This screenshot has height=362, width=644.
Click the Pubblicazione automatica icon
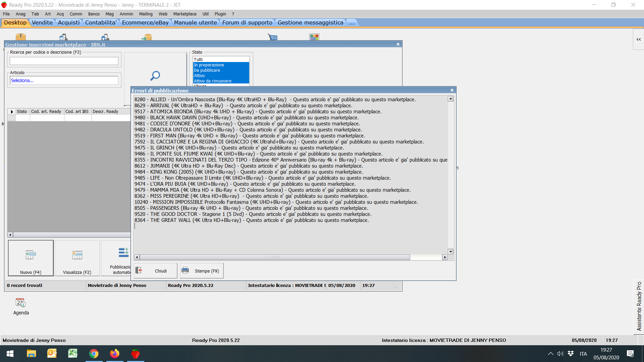tap(123, 253)
